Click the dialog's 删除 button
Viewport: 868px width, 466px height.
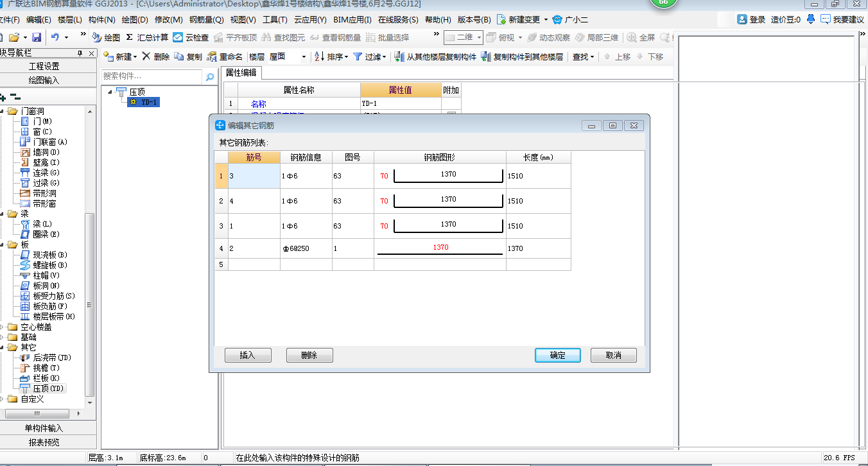(x=309, y=355)
